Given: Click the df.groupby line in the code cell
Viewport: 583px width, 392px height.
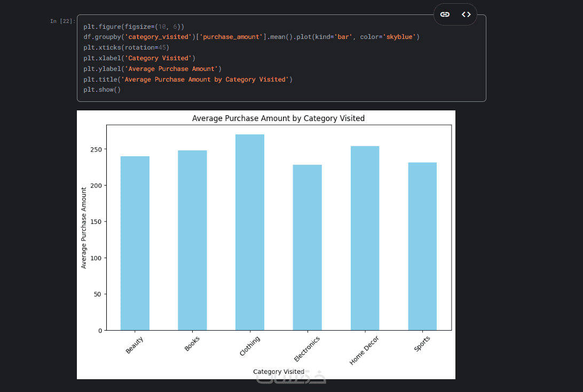Looking at the screenshot, I should coord(251,37).
